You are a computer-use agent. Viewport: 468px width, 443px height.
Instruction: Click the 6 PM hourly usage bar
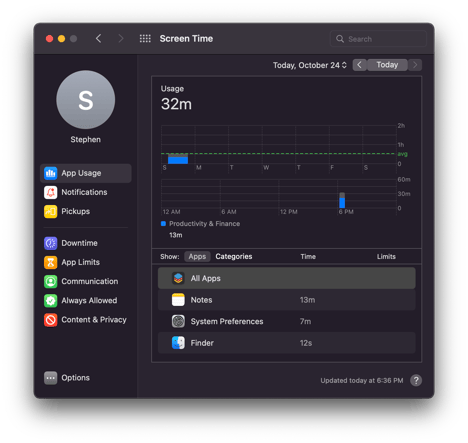click(x=342, y=200)
